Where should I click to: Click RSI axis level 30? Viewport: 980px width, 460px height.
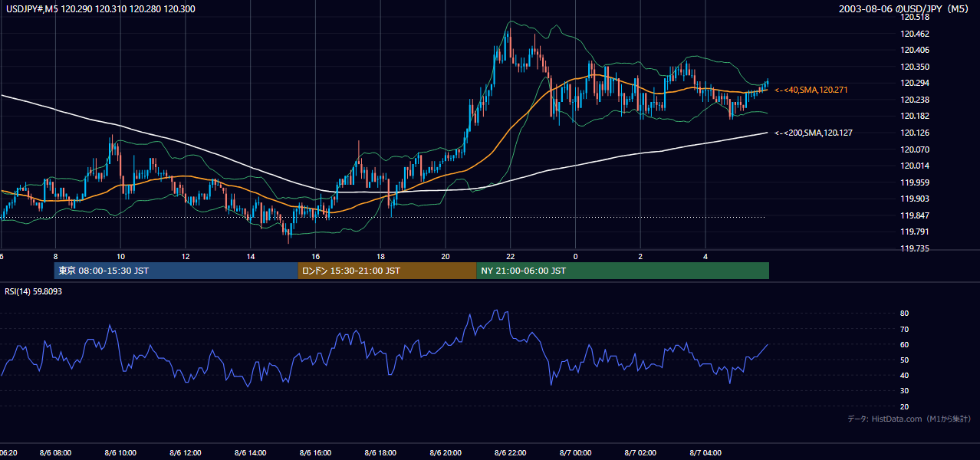coord(905,391)
